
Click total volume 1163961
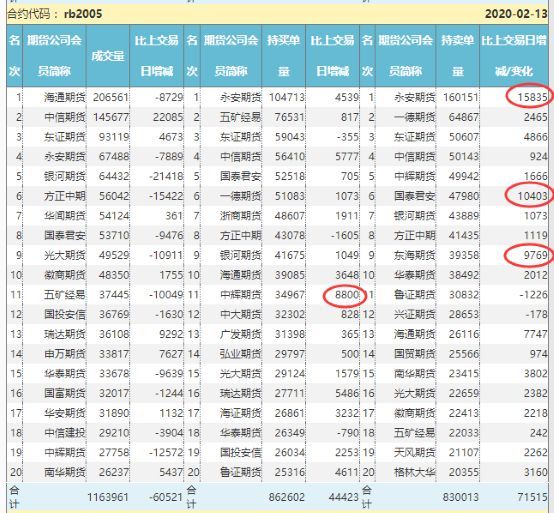coord(108,497)
